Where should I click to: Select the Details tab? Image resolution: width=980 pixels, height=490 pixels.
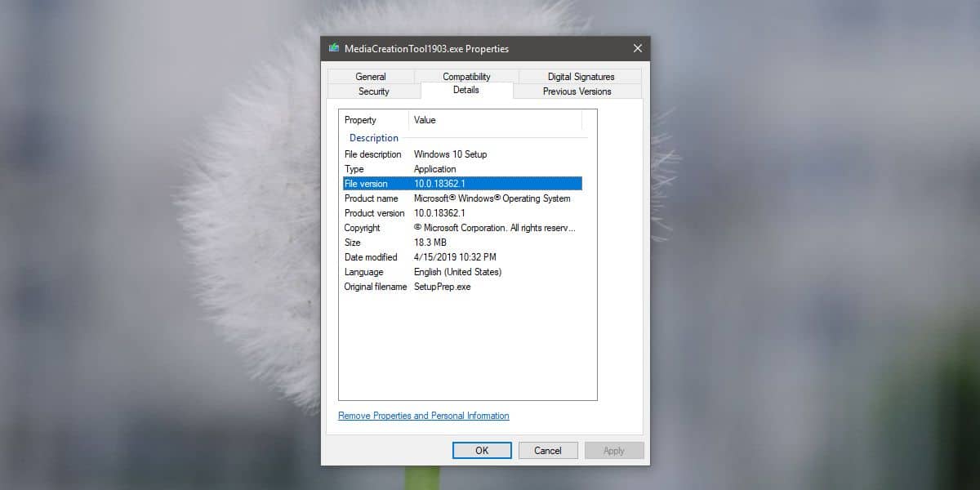(466, 90)
